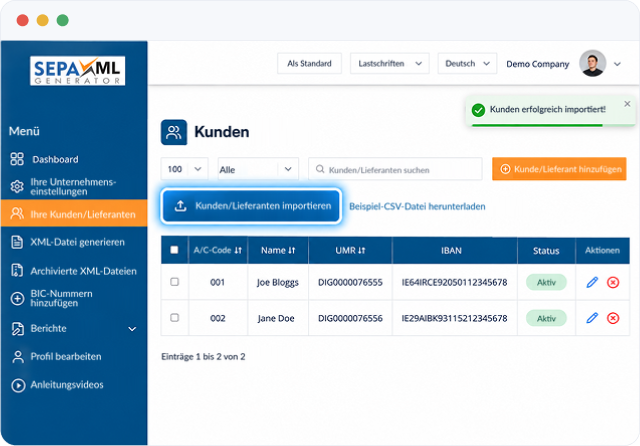The width and height of the screenshot is (640, 446).
Task: Tick the checkbox for customer 002
Action: coord(174,317)
